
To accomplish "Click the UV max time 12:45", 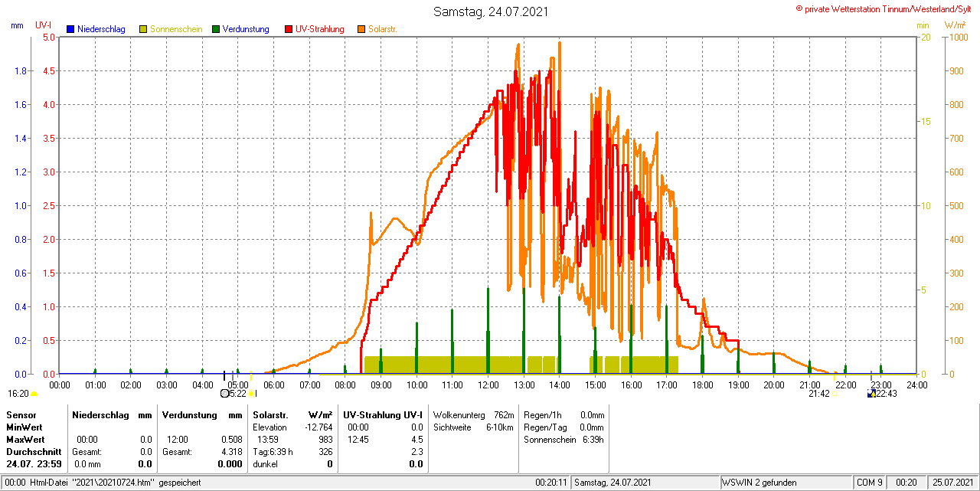I will (358, 440).
